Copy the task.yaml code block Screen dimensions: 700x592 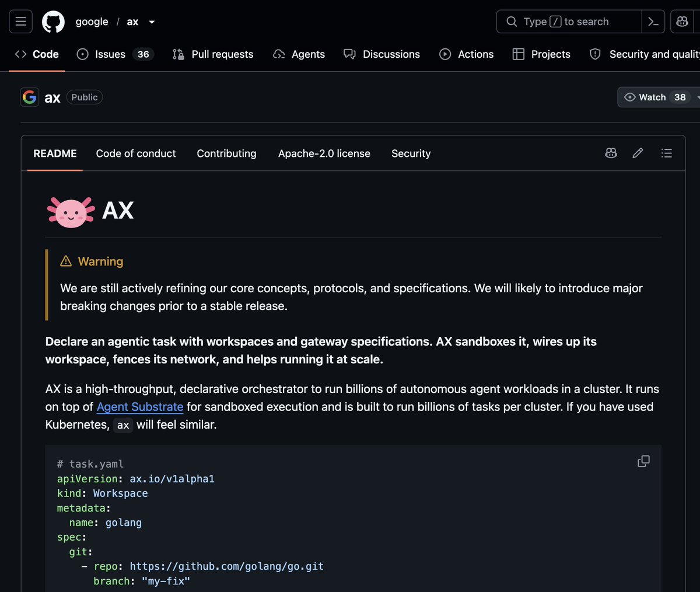[643, 461]
